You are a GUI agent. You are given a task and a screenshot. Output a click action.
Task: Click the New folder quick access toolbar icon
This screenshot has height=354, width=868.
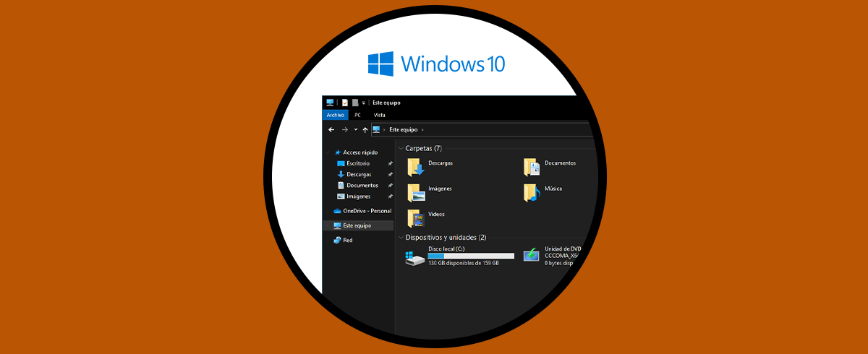click(354, 103)
